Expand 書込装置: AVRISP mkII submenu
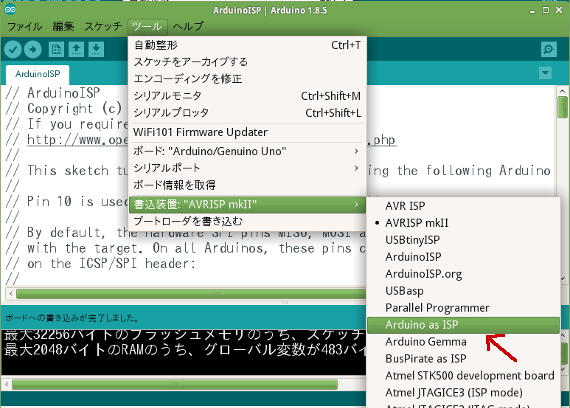Viewport: 570px width, 408px height. (x=247, y=204)
